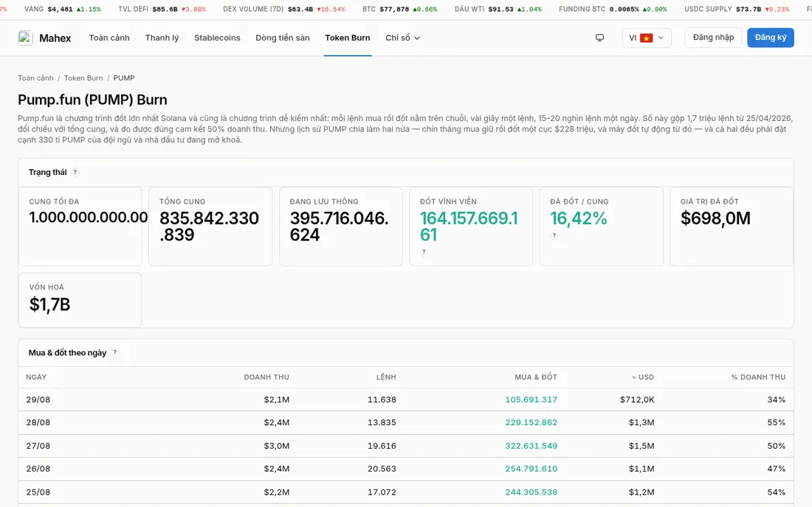812x507 pixels.
Task: Open help tooltip beside Trạng thái
Action: pos(75,173)
